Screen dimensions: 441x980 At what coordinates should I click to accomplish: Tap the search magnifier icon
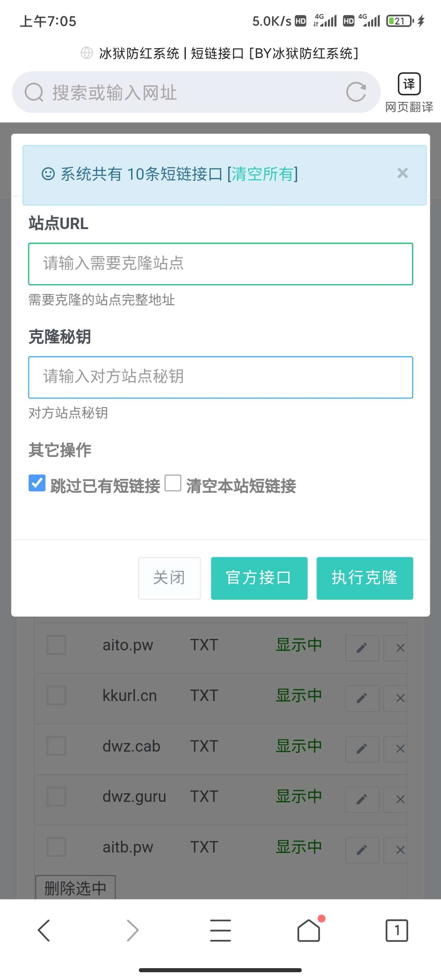click(34, 92)
